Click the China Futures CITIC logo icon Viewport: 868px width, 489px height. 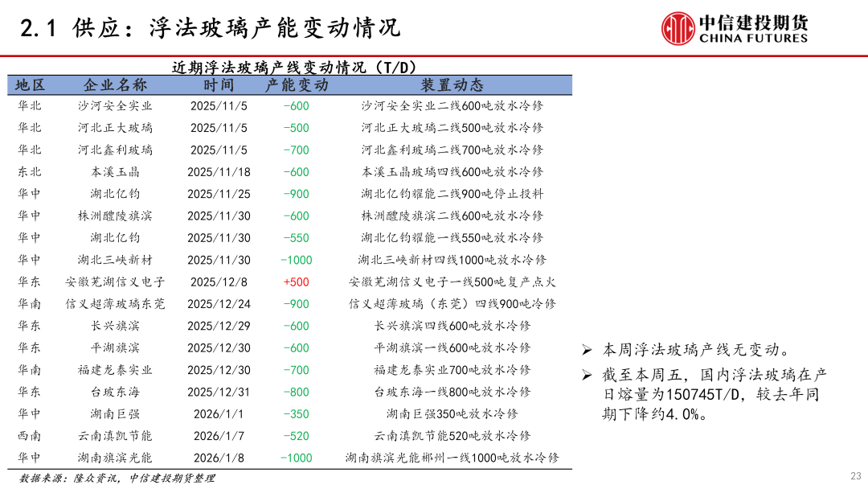point(678,27)
